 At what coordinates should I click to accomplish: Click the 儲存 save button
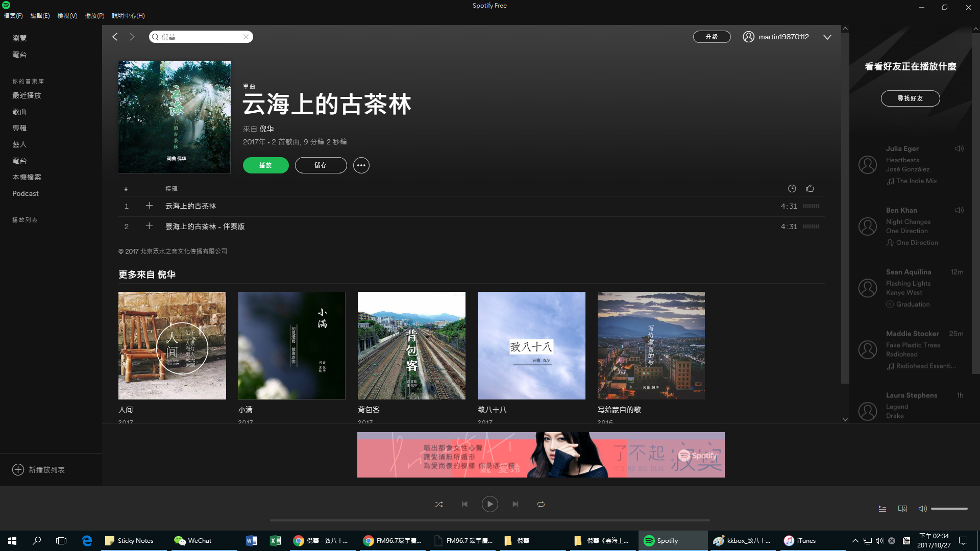pyautogui.click(x=321, y=165)
